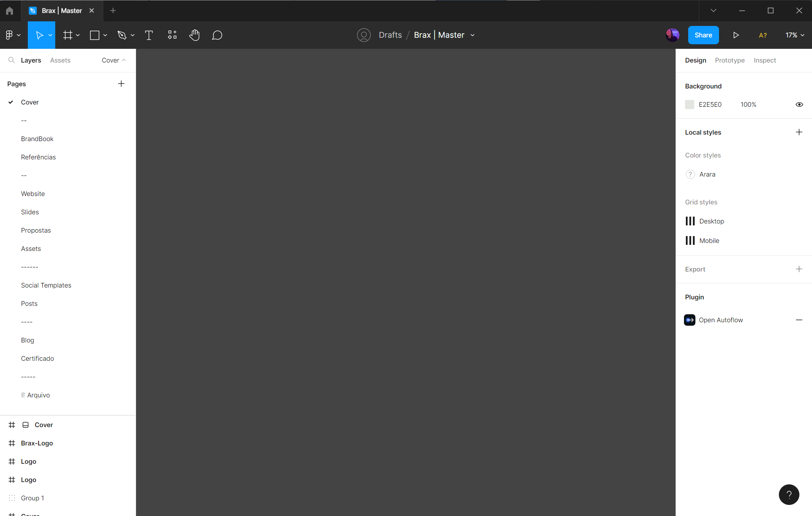Select the Desktop grid style
The image size is (812, 516).
click(712, 221)
